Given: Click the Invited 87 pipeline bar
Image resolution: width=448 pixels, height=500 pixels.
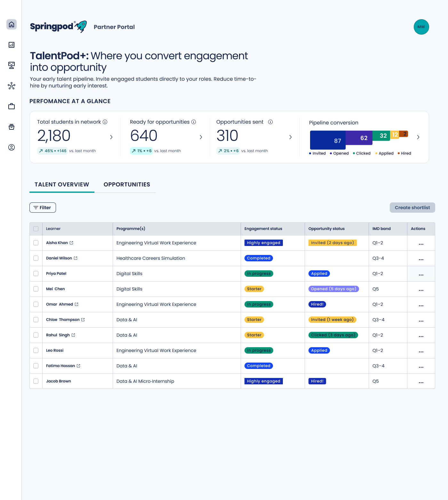Looking at the screenshot, I should [328, 140].
